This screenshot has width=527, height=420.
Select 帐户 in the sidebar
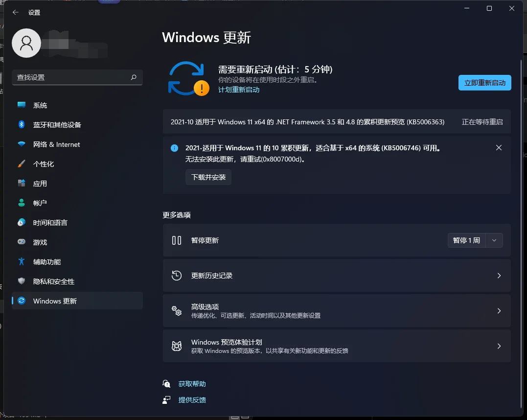pyautogui.click(x=77, y=203)
